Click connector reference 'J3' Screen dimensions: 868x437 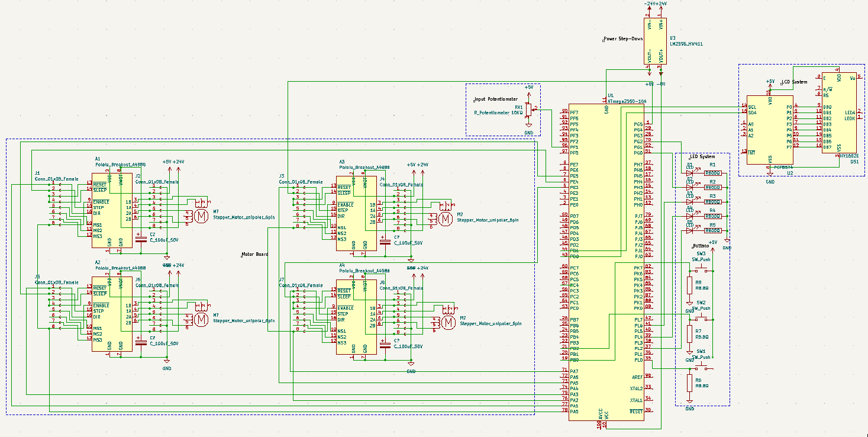click(282, 176)
